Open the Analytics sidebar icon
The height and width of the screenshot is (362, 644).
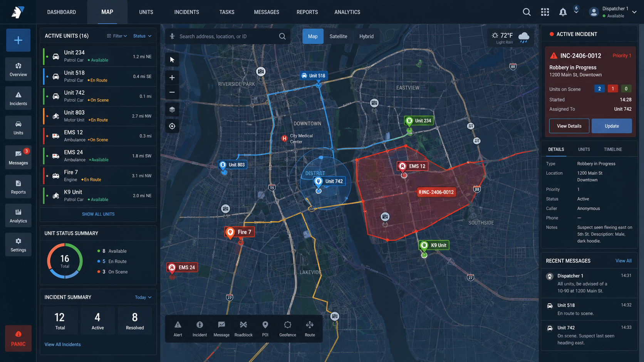pos(18,215)
